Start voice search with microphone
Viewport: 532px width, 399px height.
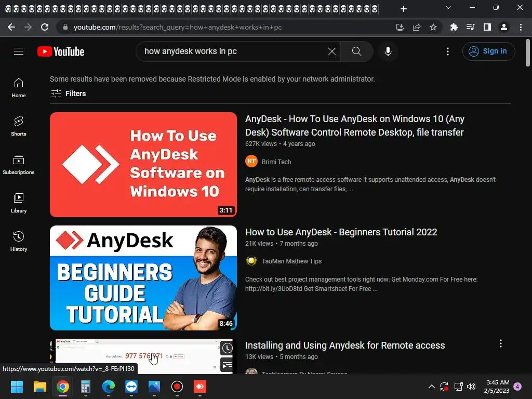388,51
